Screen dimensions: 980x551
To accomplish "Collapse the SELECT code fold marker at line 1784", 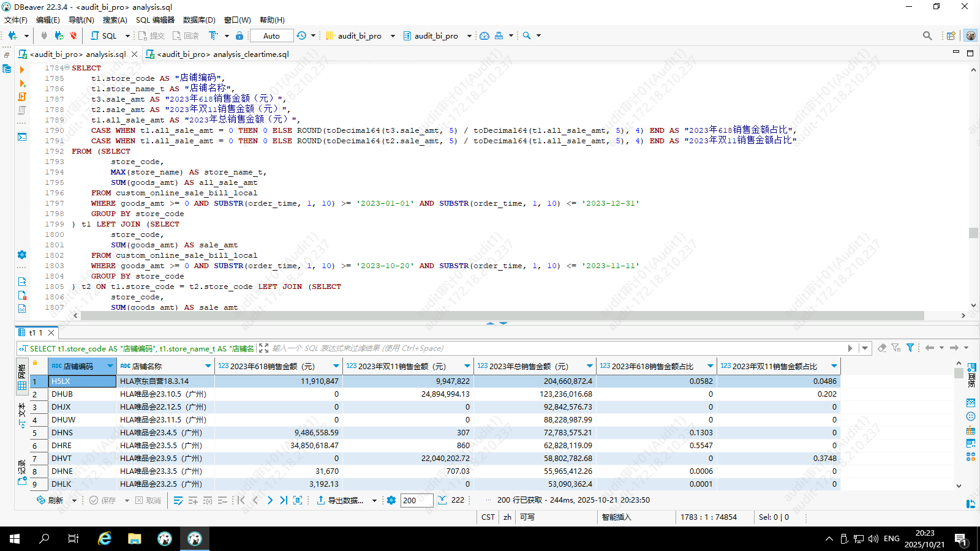I will click(x=67, y=68).
